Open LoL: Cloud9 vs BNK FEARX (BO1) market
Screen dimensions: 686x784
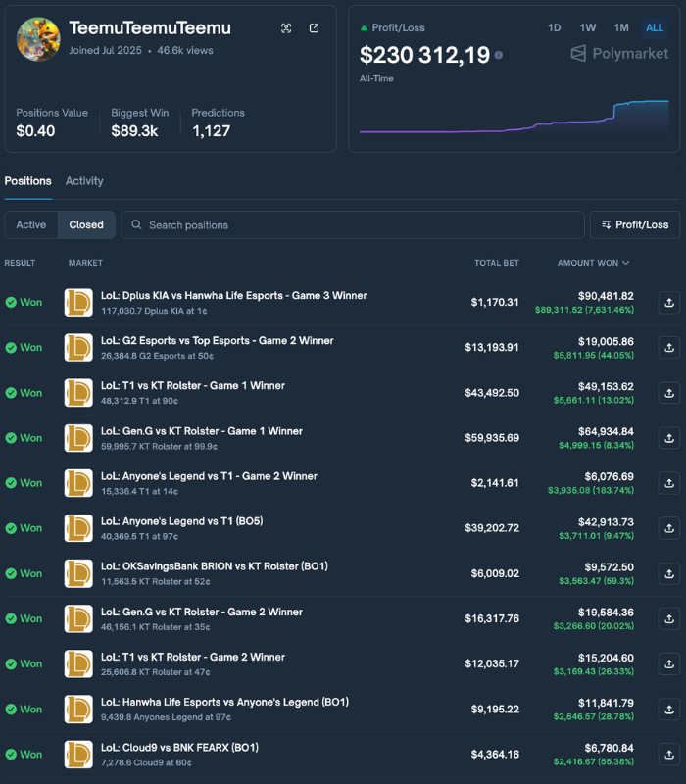point(179,747)
